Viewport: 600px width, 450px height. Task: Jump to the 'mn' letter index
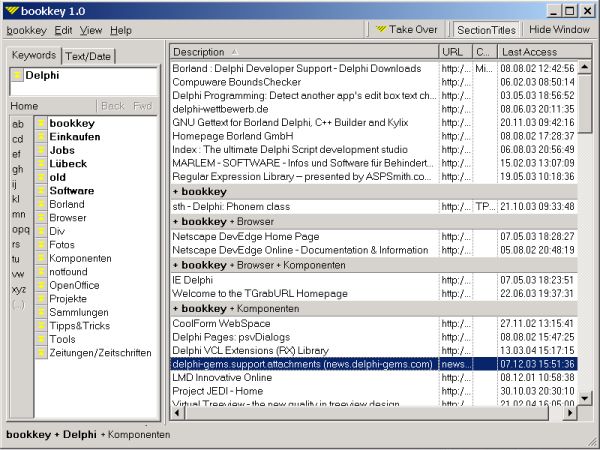click(x=18, y=214)
